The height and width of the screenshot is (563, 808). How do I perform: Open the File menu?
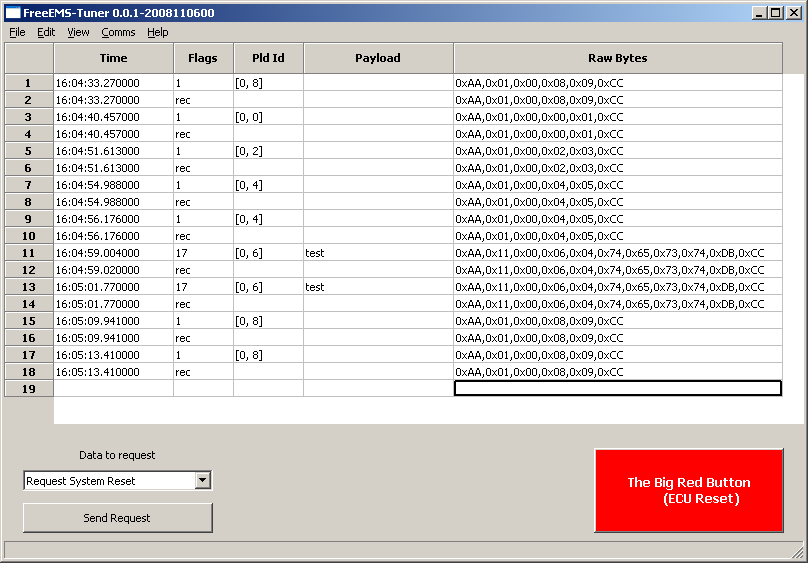coord(17,32)
